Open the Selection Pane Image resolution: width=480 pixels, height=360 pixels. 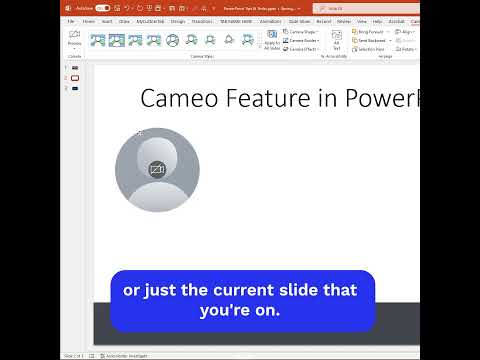point(368,49)
